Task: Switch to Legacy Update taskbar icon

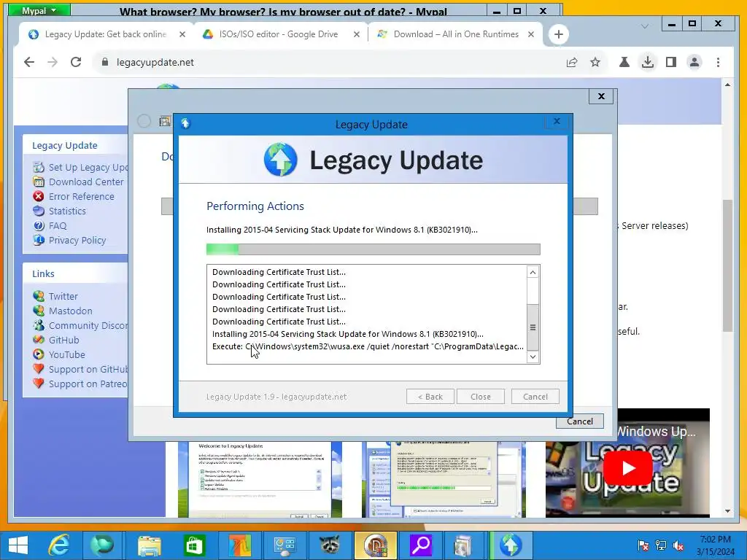Action: (510, 545)
